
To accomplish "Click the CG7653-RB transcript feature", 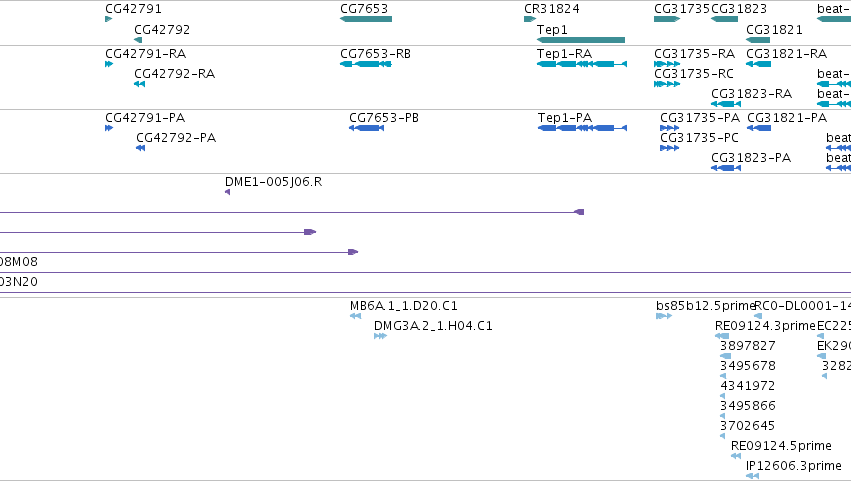I will 366,64.
